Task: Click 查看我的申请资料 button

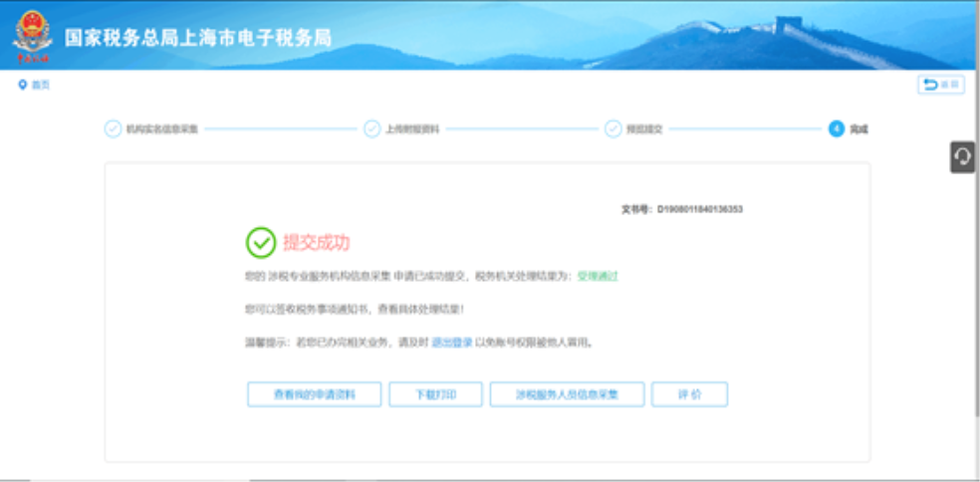Action: 315,394
